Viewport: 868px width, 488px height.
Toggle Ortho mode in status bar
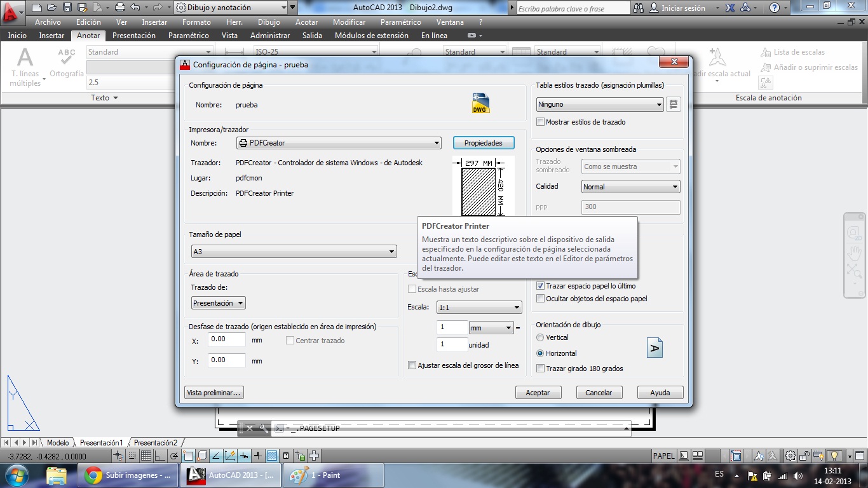(x=159, y=456)
